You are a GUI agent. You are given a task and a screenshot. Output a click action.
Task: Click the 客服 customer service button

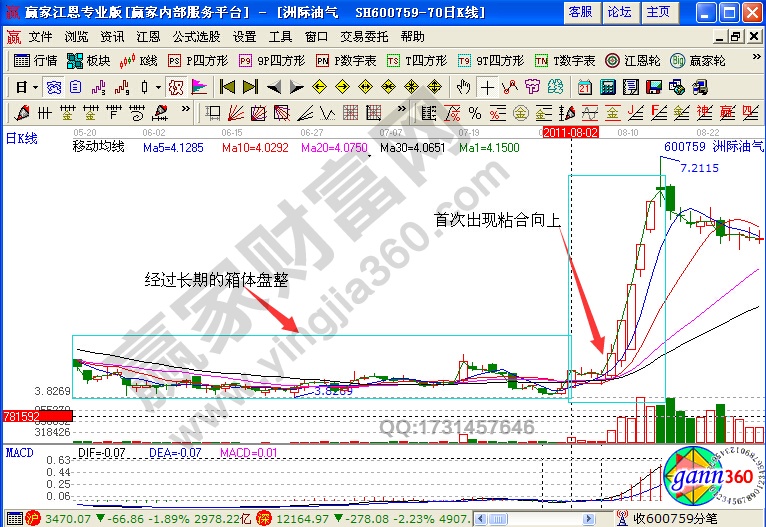click(580, 12)
